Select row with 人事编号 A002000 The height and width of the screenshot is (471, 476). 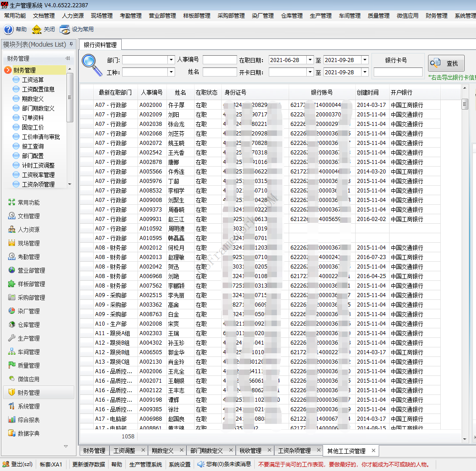click(x=260, y=105)
